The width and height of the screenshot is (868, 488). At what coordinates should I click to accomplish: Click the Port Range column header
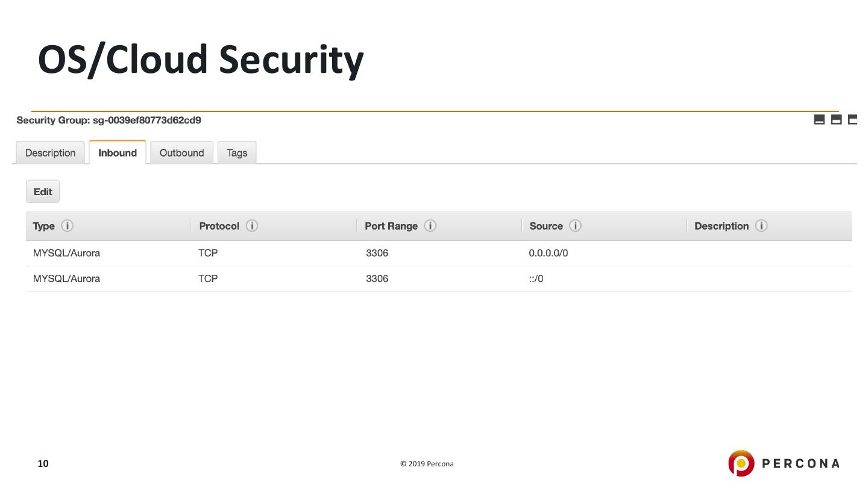(391, 226)
